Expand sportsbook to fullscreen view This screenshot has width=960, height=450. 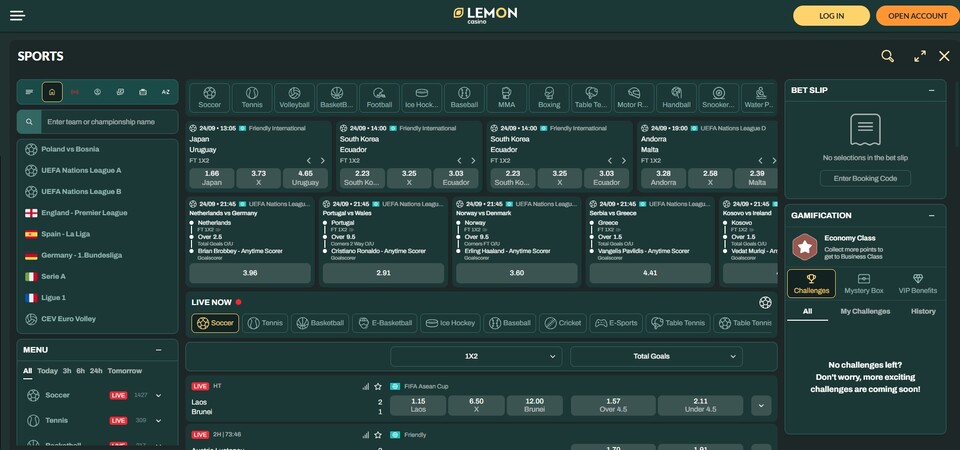point(920,56)
